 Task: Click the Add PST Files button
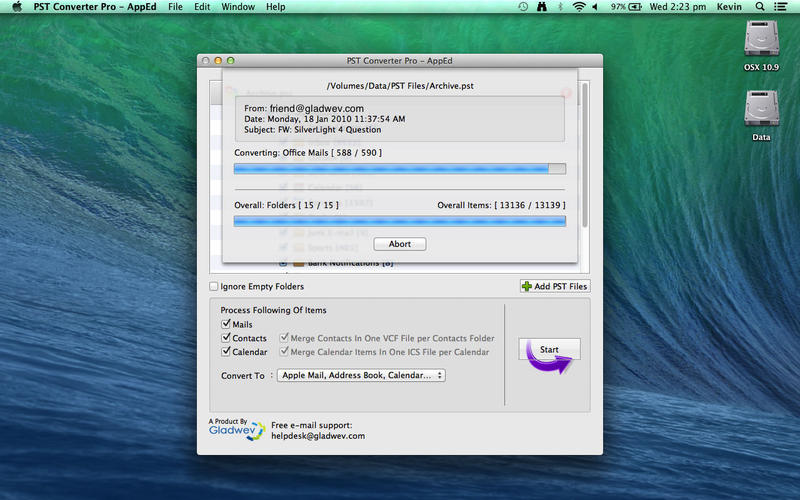[555, 286]
